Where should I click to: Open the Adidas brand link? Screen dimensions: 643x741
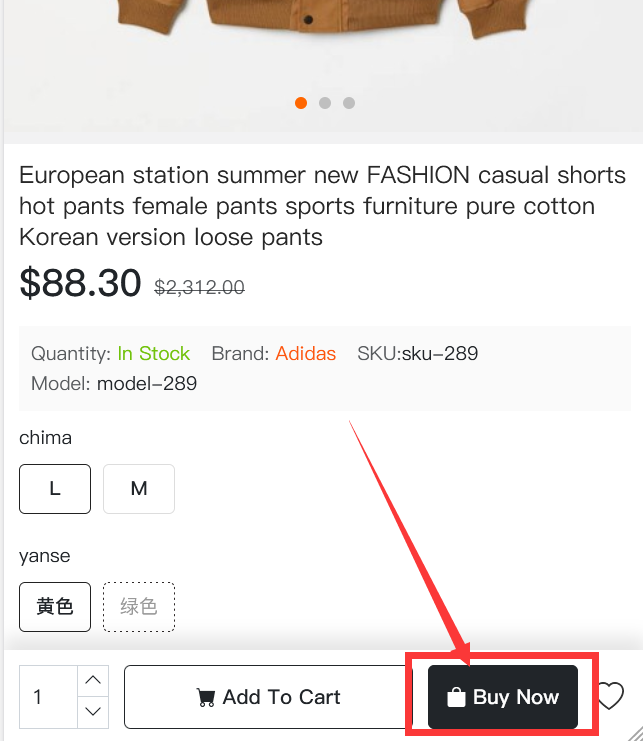306,353
